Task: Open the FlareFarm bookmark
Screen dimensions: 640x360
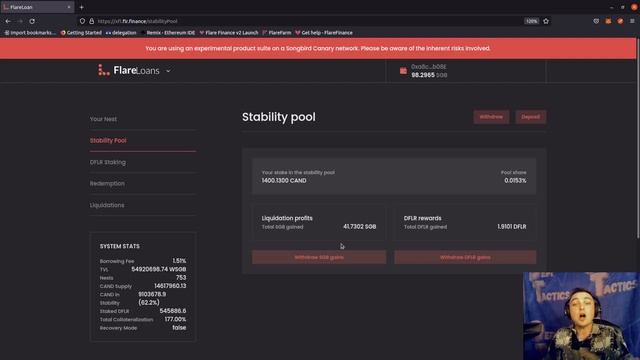Action: [x=277, y=33]
